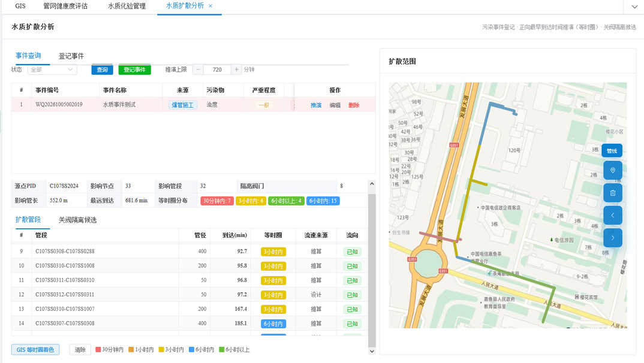Open the 水质化验管理 tab
Image resolution: width=644 pixels, height=363 pixels.
click(x=127, y=6)
